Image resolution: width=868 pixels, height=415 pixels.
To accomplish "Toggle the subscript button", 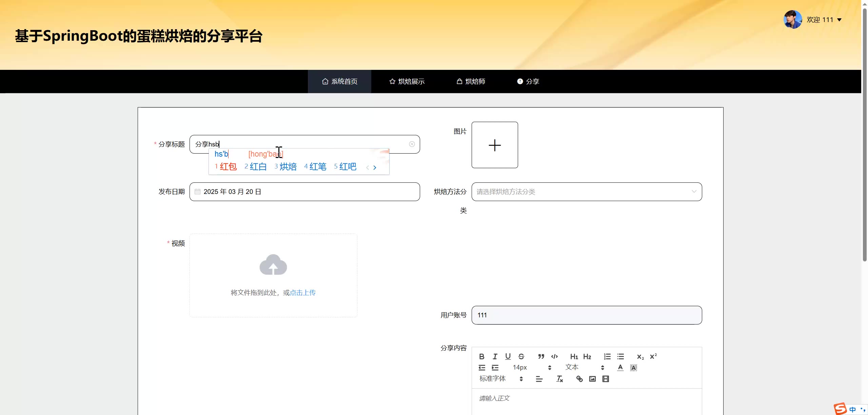I will coord(640,356).
